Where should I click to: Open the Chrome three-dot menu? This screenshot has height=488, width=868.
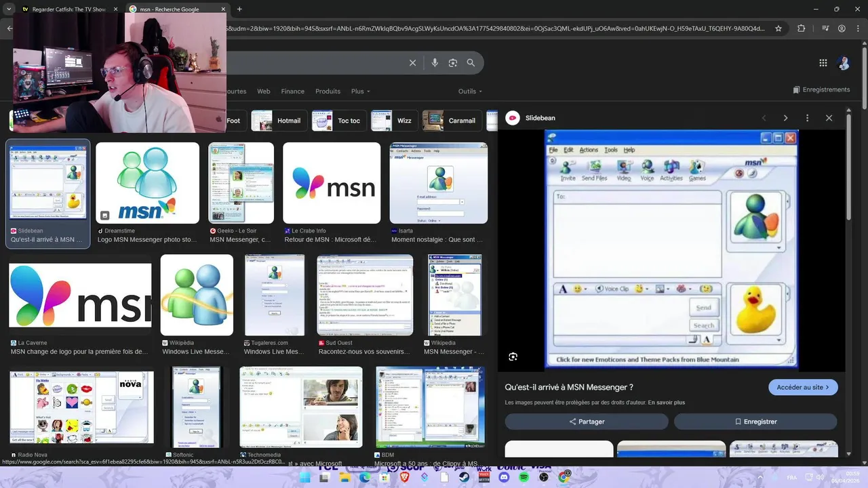click(x=858, y=28)
